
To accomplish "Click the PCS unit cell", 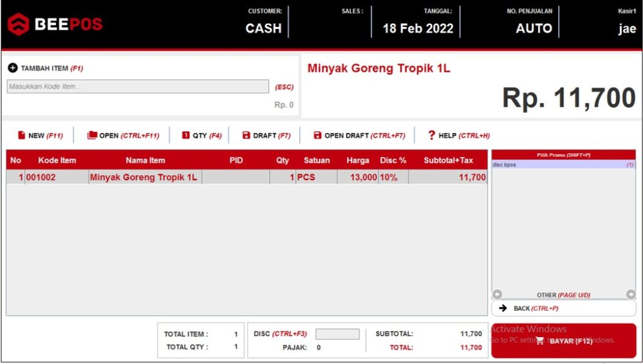I will (x=316, y=177).
